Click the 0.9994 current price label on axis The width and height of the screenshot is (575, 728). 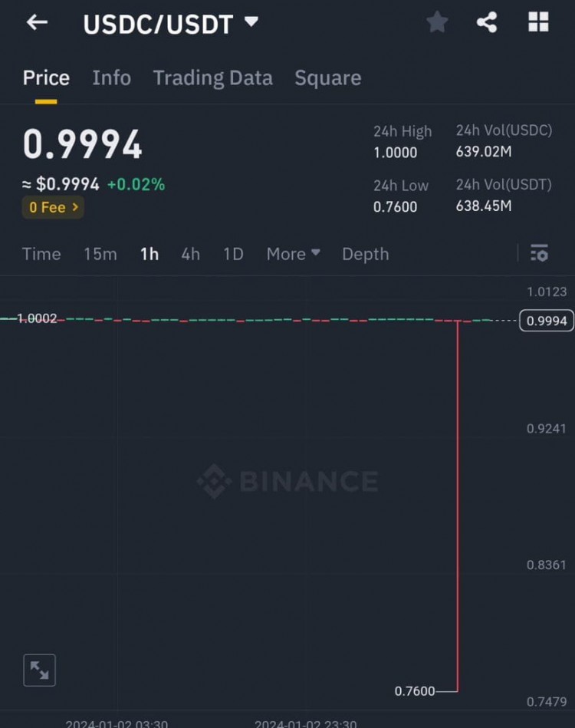[547, 321]
